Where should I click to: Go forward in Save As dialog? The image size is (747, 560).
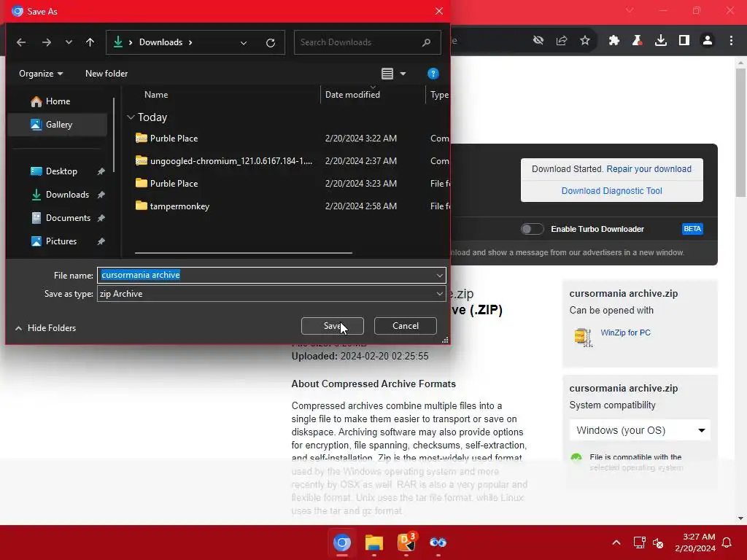point(46,42)
